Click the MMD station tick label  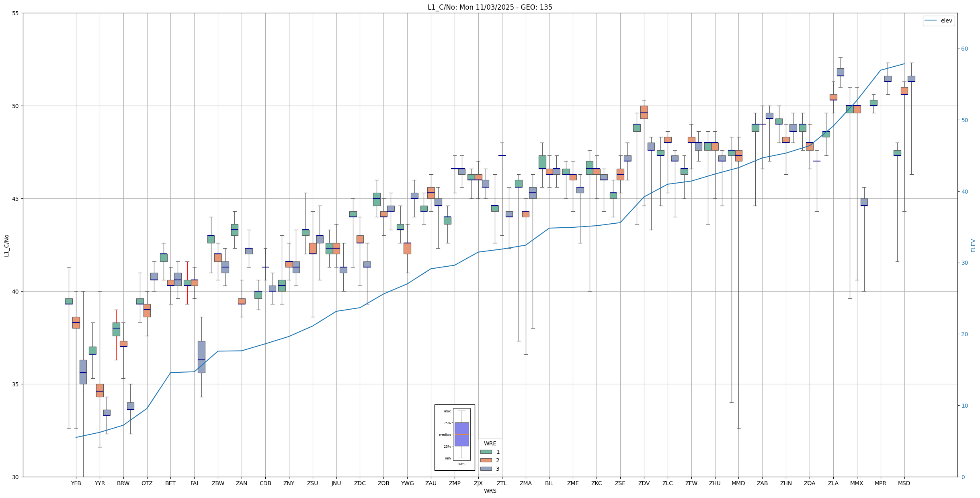[x=738, y=483]
